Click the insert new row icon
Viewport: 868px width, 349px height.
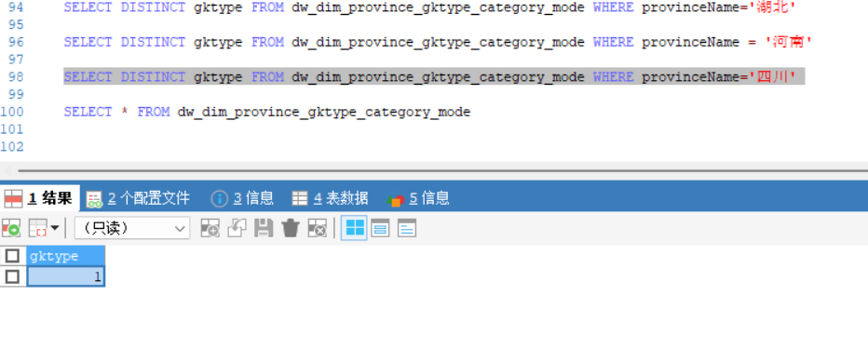(210, 228)
